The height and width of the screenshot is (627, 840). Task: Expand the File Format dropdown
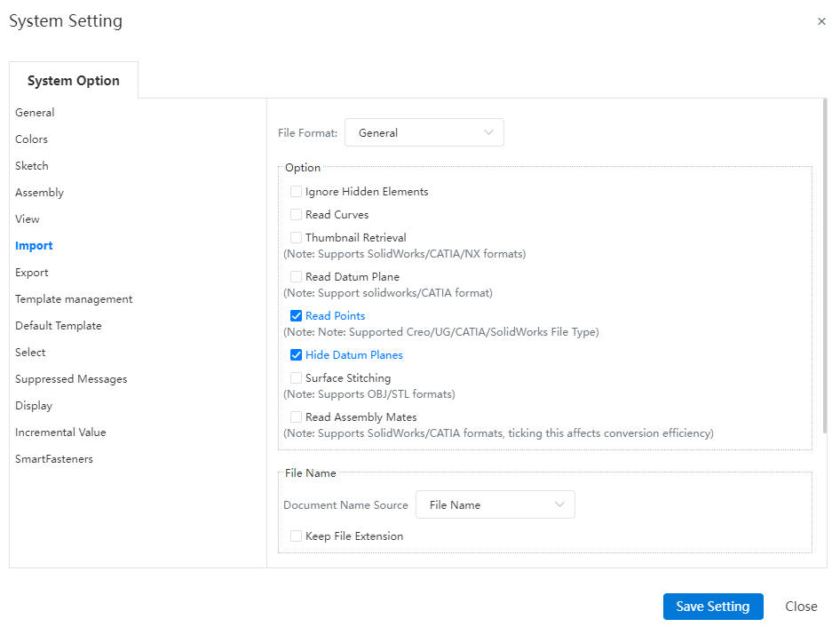click(424, 132)
